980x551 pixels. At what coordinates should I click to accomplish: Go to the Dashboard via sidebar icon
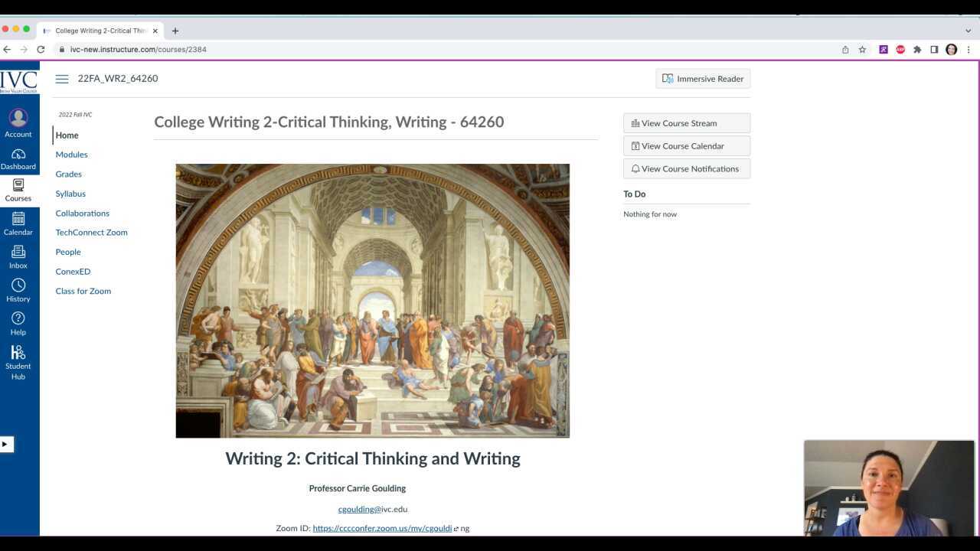click(x=18, y=157)
